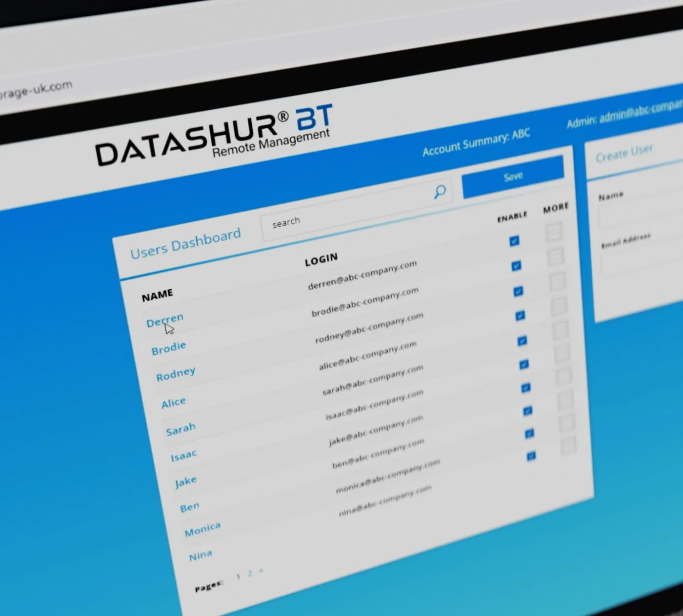
Task: Click the login alice@abc-company.com
Action: (x=367, y=355)
